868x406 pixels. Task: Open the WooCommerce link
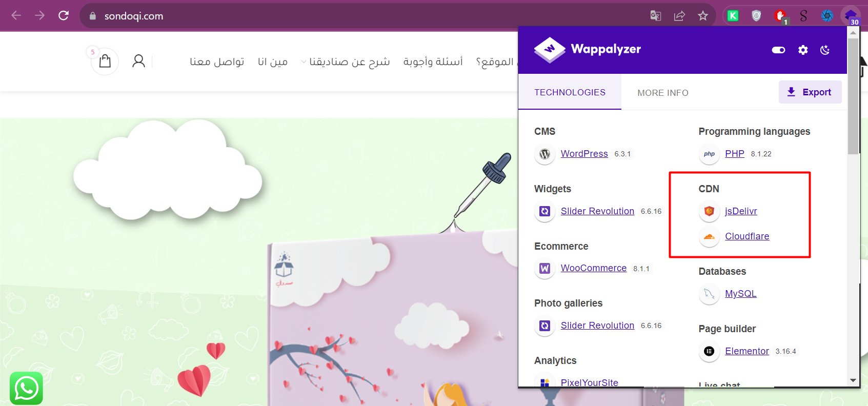coord(594,268)
